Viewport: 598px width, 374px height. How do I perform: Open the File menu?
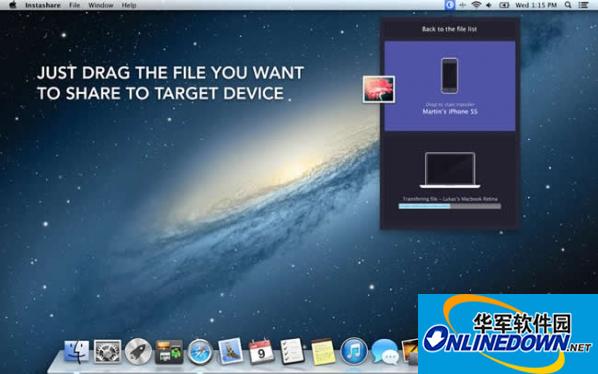point(75,5)
